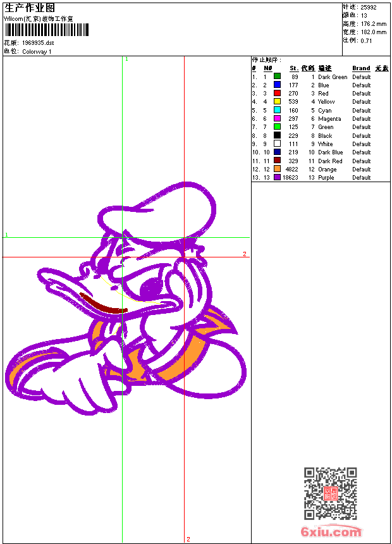Click the Magenta color swatch
The image size is (392, 544).
click(277, 118)
